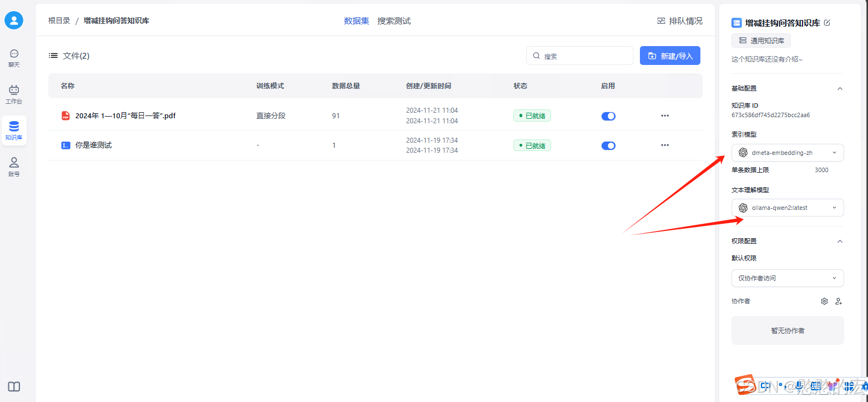Click the add collaborator person icon

839,300
